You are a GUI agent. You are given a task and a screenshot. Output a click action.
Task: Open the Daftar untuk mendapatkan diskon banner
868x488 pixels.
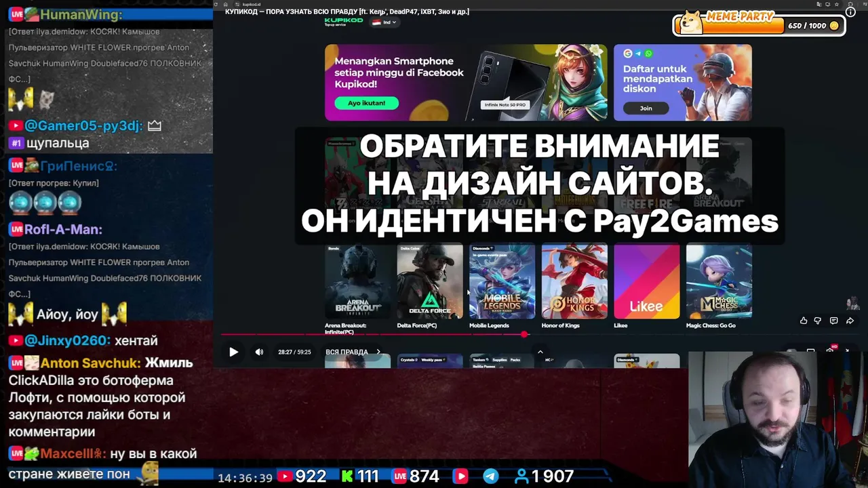point(683,83)
